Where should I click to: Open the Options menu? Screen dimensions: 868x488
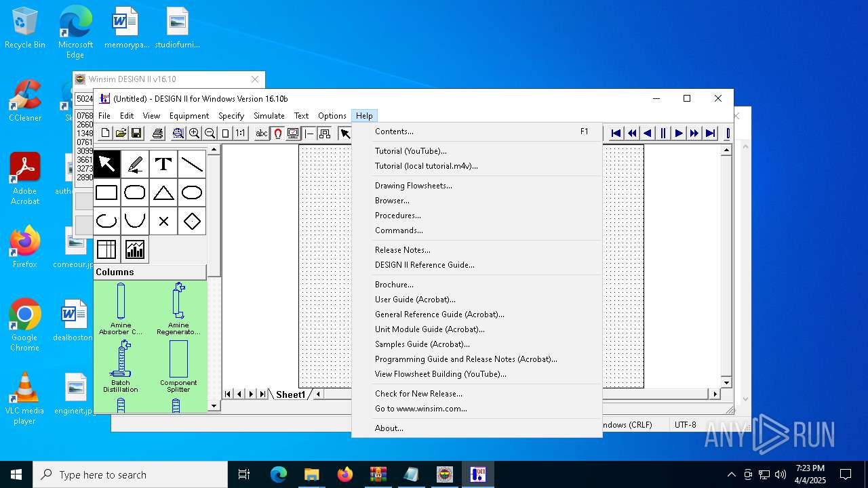[332, 116]
